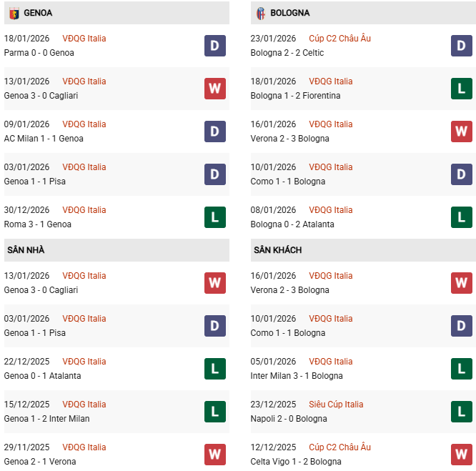
Task: Open the Siêu Cúp Italia competition link
Action: [x=336, y=405]
